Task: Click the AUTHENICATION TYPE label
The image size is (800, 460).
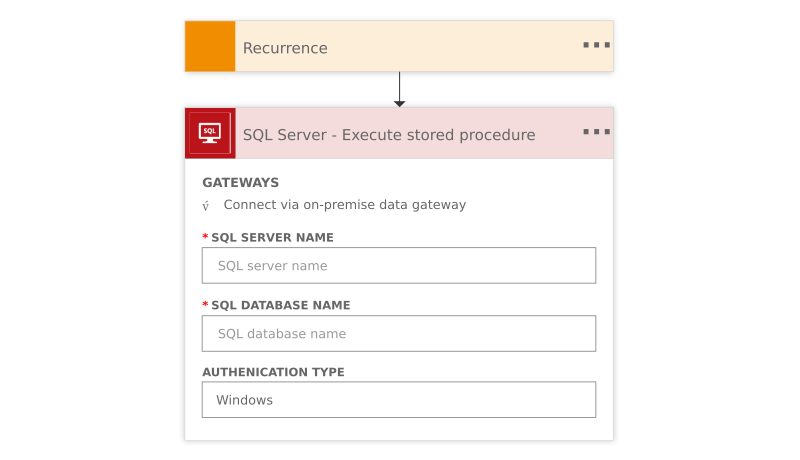Action: tap(273, 372)
